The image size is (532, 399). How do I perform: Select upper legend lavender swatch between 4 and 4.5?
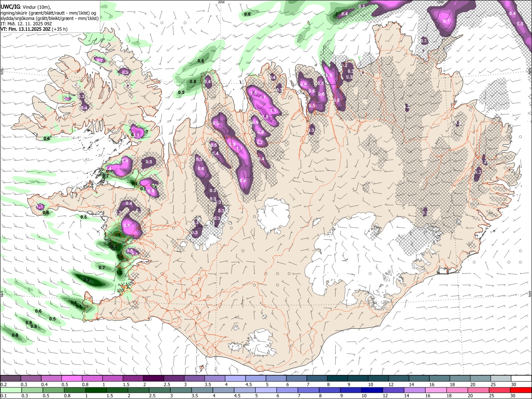pos(235,379)
